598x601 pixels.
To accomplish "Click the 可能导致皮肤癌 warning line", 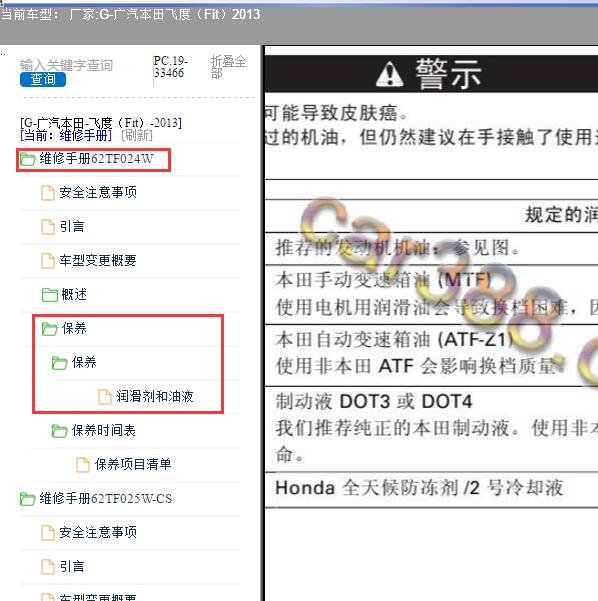I will 336,113.
